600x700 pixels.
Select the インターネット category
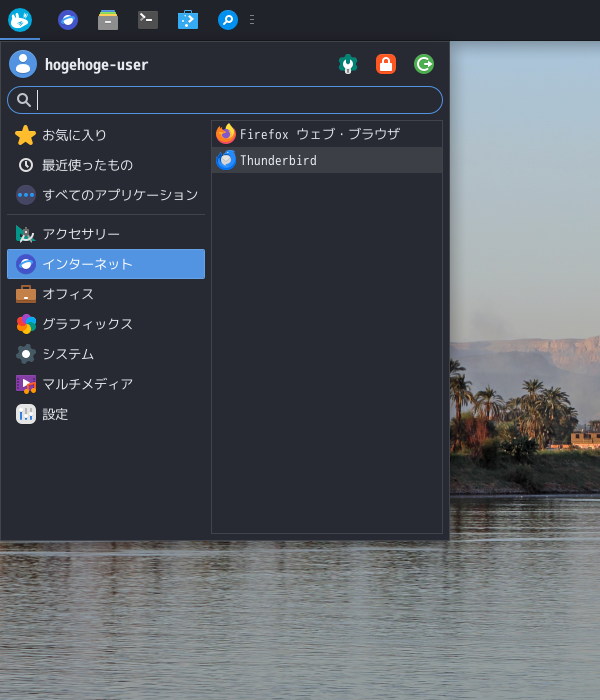106,264
